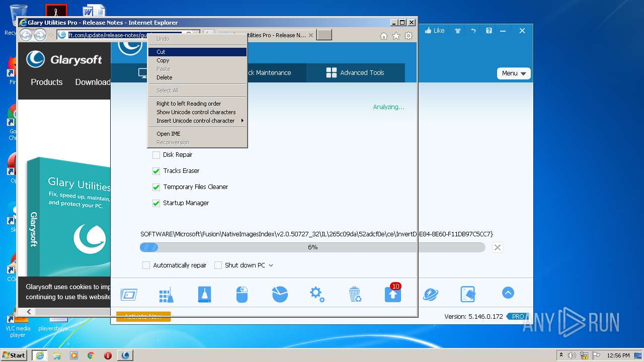The width and height of the screenshot is (644, 362).
Task: Open Internet Explorer Tools gear
Action: click(409, 36)
